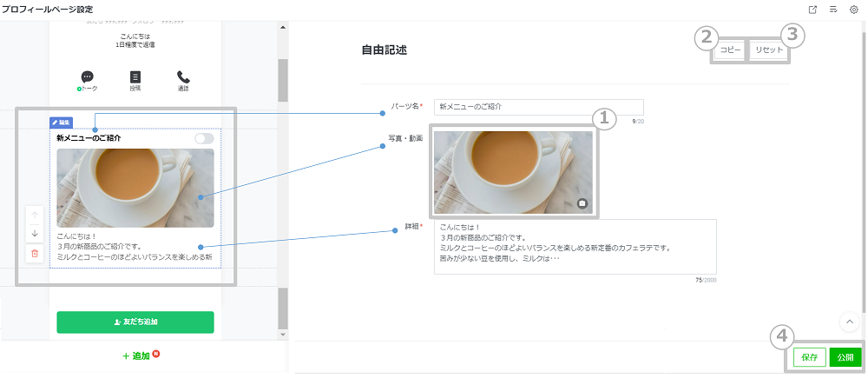The width and height of the screenshot is (868, 385).
Task: Click the list settings icon in the header
Action: tap(833, 10)
